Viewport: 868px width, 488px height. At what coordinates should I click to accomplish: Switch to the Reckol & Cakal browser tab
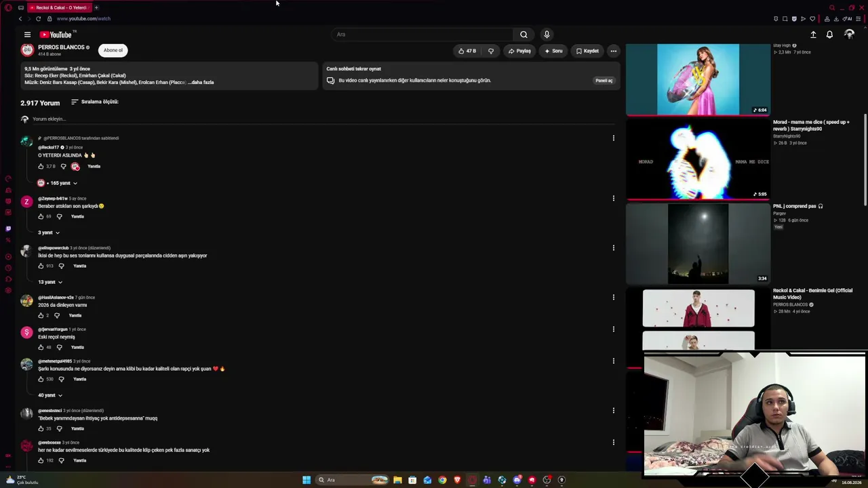click(x=58, y=7)
